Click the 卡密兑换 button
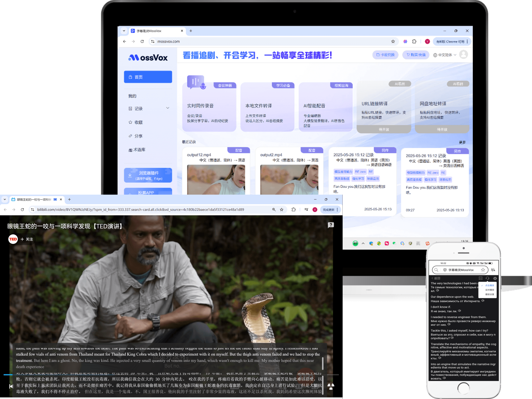The image size is (532, 399). point(385,55)
